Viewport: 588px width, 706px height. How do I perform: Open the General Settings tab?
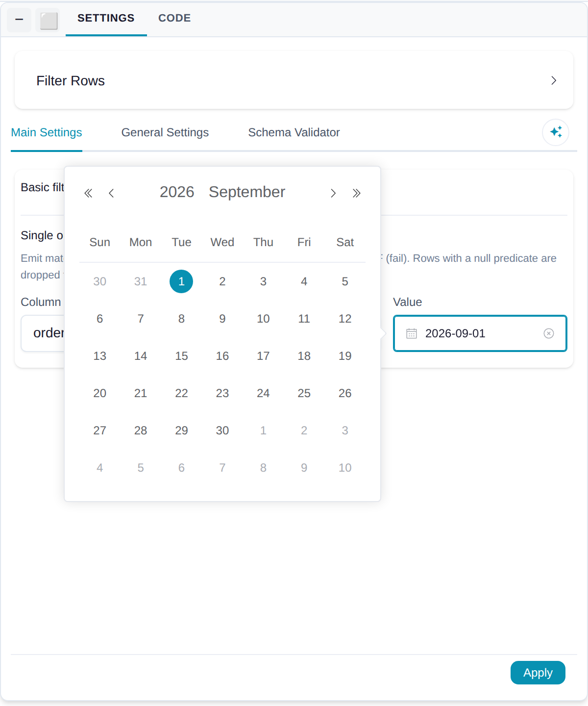pos(165,132)
